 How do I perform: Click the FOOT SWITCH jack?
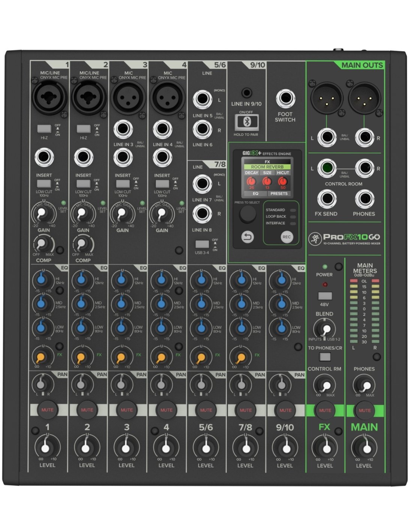(x=285, y=100)
